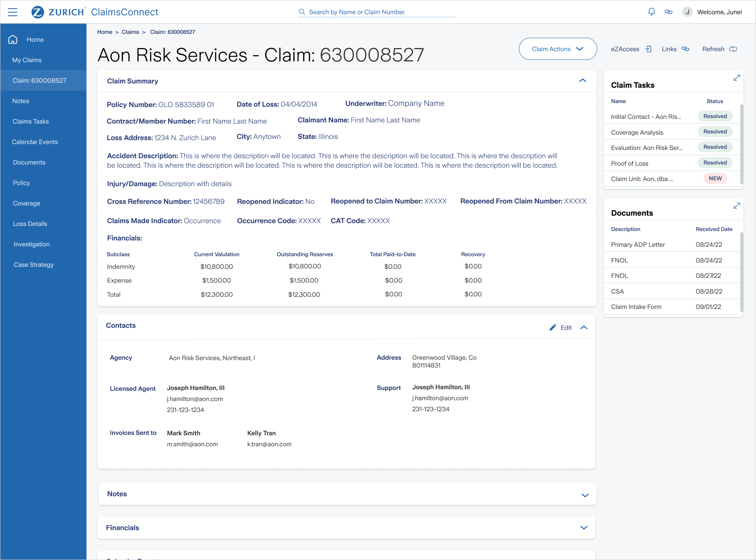The height and width of the screenshot is (560, 756).
Task: Expand the Documents panel icon
Action: (x=737, y=206)
